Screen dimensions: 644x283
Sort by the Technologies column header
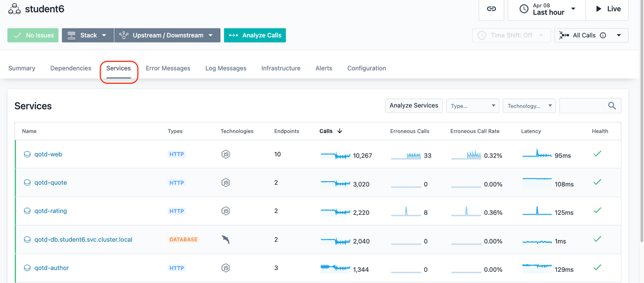tap(237, 131)
